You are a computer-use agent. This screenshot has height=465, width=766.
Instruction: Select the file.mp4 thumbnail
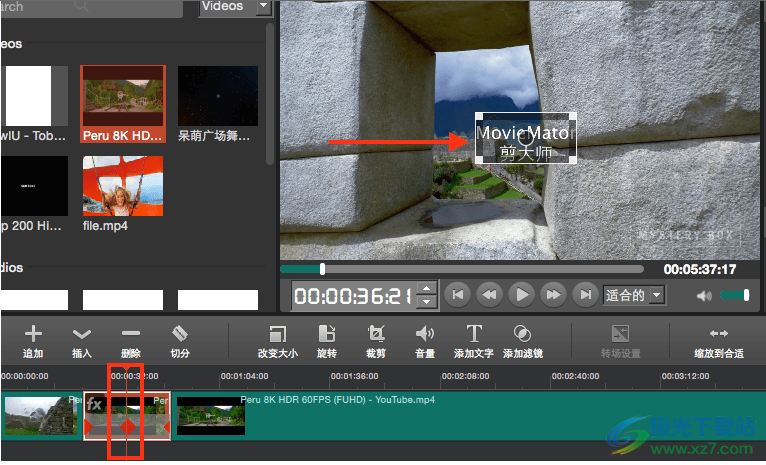pyautogui.click(x=123, y=186)
